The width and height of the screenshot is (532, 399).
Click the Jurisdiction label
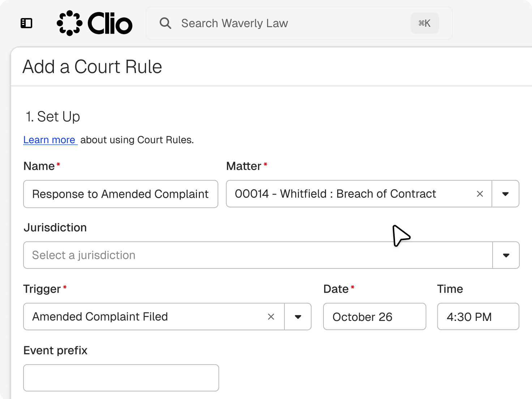pyautogui.click(x=55, y=228)
